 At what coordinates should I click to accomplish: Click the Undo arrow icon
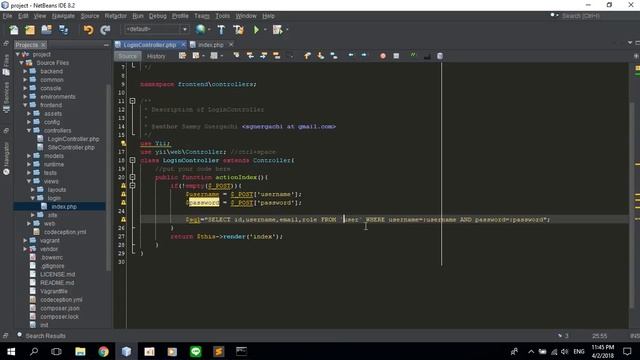click(88, 30)
